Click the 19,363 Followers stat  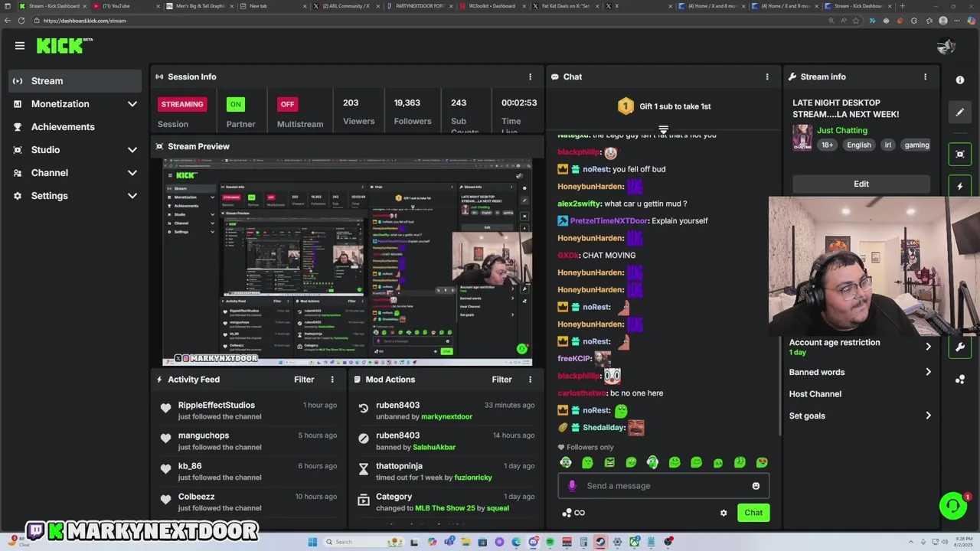[x=413, y=112]
